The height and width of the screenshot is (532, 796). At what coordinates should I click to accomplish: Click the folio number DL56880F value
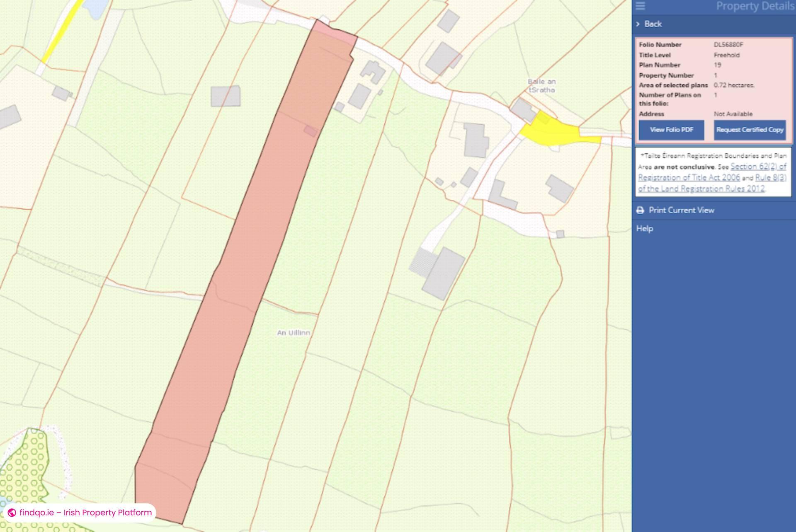pos(728,45)
